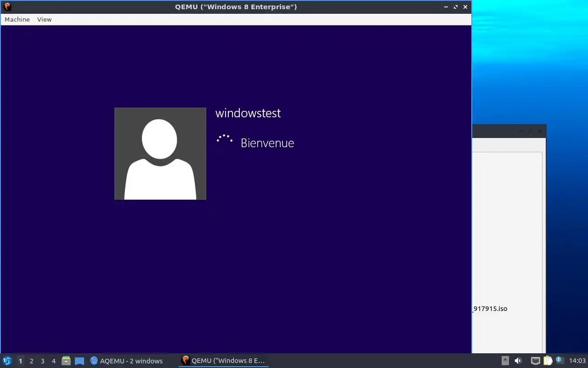Click the QEMU flame icon in title bar

click(7, 7)
